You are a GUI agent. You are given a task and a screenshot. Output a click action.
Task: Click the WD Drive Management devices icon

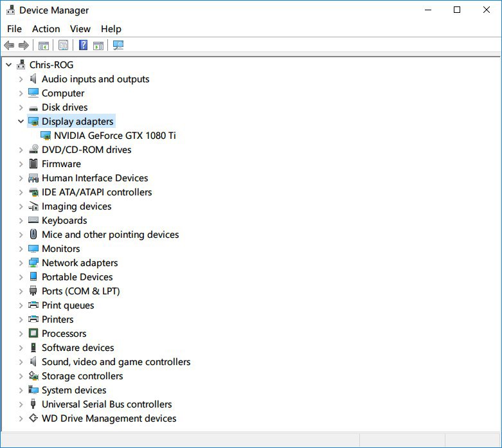click(x=33, y=418)
